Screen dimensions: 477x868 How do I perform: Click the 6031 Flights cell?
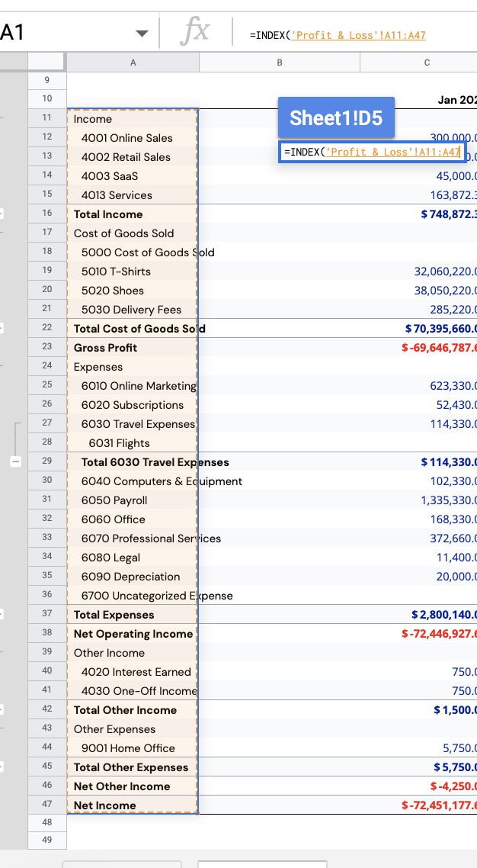[x=133, y=443]
